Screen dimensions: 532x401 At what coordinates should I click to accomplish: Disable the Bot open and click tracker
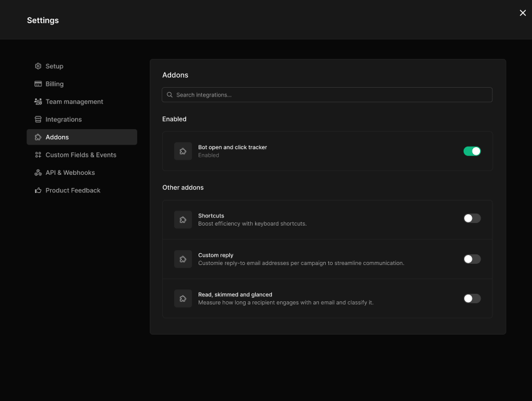click(x=472, y=151)
